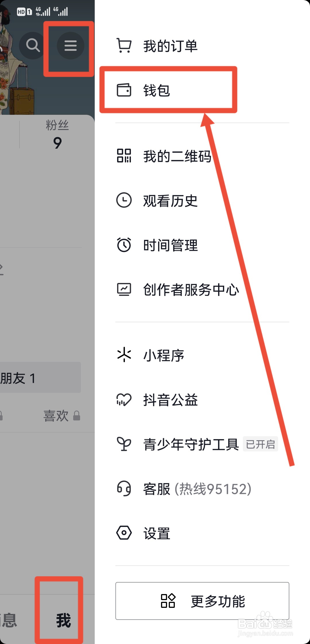Tap the watch history clock icon
The height and width of the screenshot is (644, 310).
pos(124,200)
